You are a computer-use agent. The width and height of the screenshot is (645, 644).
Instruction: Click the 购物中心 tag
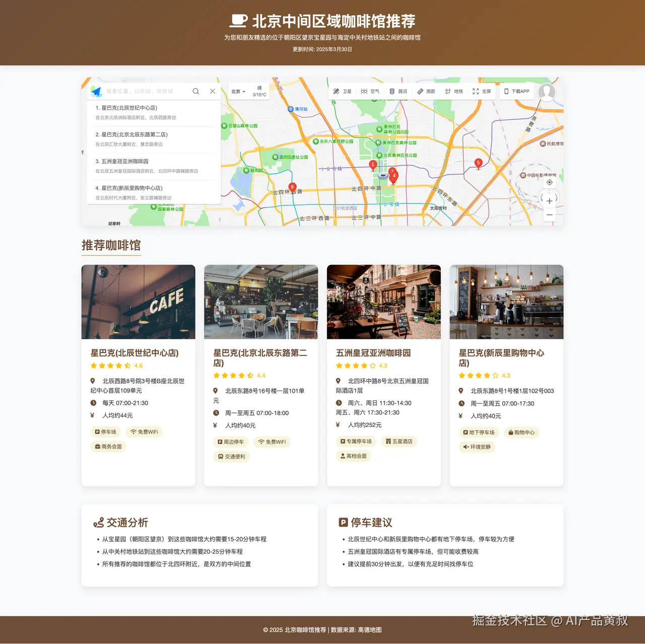point(522,433)
